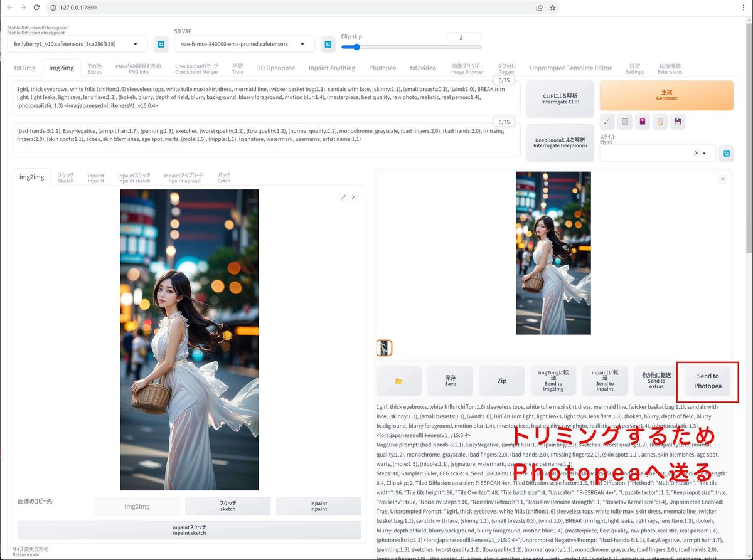Select the Sketch sub-tab
Image resolution: width=753 pixels, height=560 pixels.
tap(66, 177)
